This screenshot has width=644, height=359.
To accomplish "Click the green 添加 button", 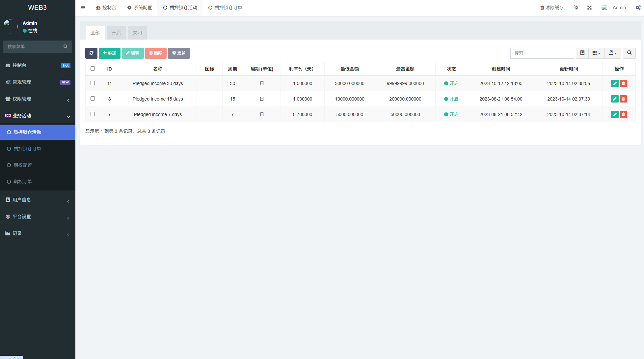I will point(109,53).
